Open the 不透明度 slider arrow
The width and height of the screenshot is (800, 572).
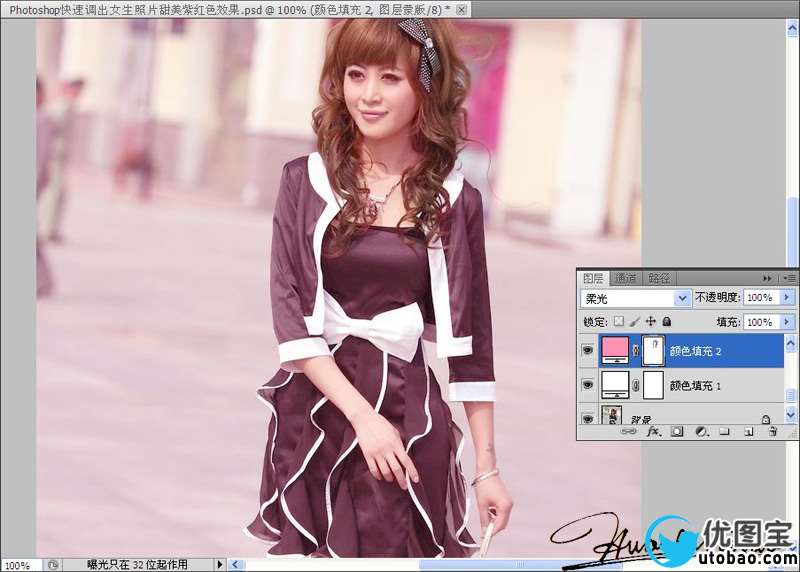(786, 297)
